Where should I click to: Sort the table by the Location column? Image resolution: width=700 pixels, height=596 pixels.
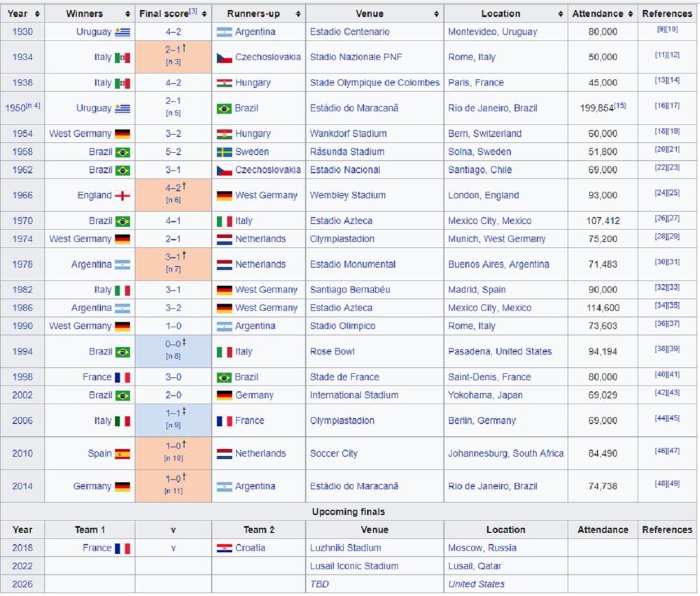pyautogui.click(x=560, y=14)
